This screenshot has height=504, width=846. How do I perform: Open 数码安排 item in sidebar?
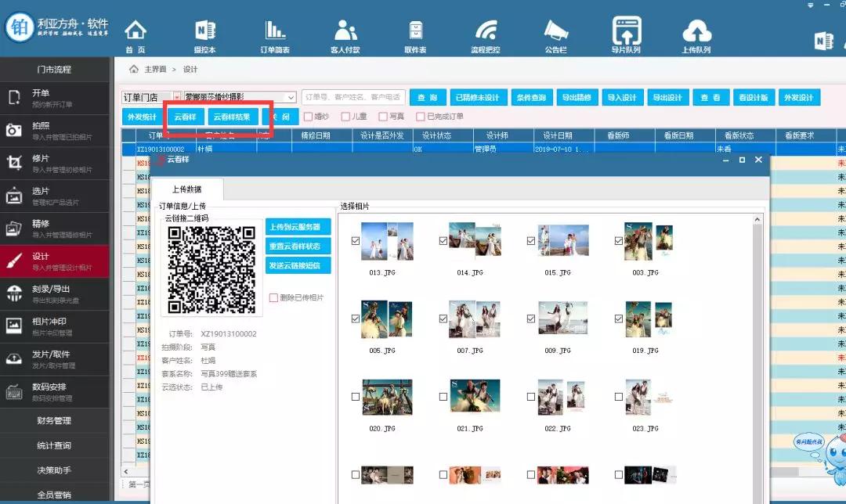[x=54, y=392]
